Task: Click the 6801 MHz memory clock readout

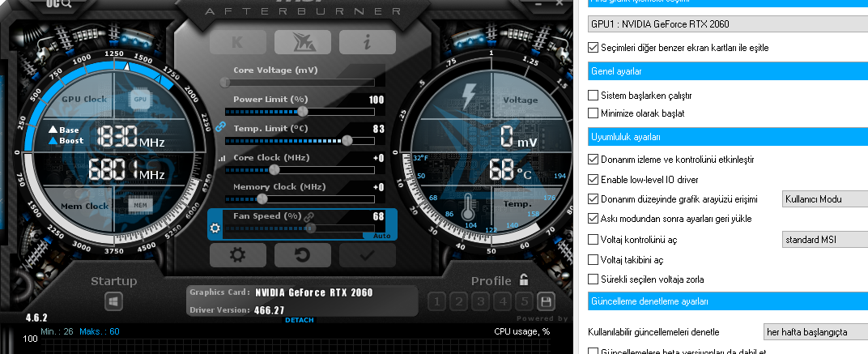Action: point(127,169)
